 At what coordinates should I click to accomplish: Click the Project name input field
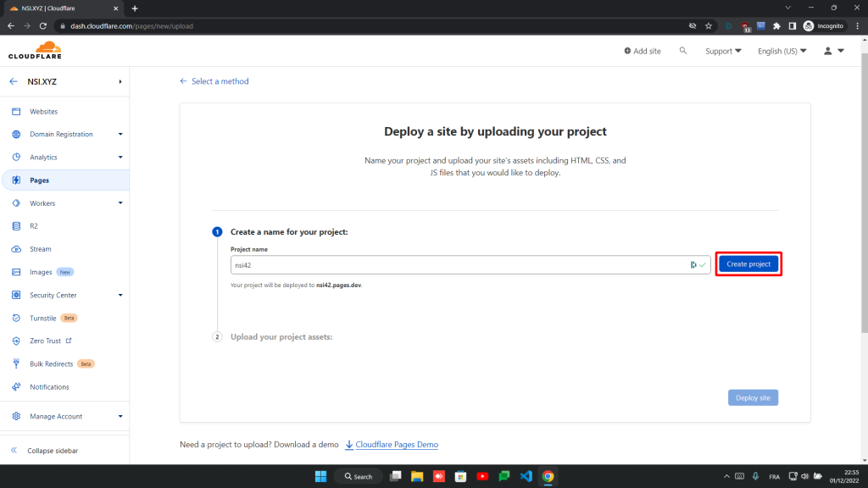point(470,265)
